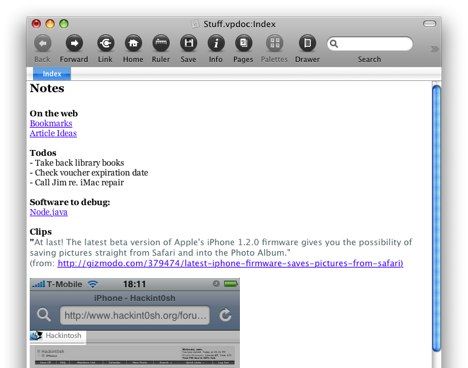Click the document proxy icon in title bar
The image size is (468, 368).
[x=196, y=24]
